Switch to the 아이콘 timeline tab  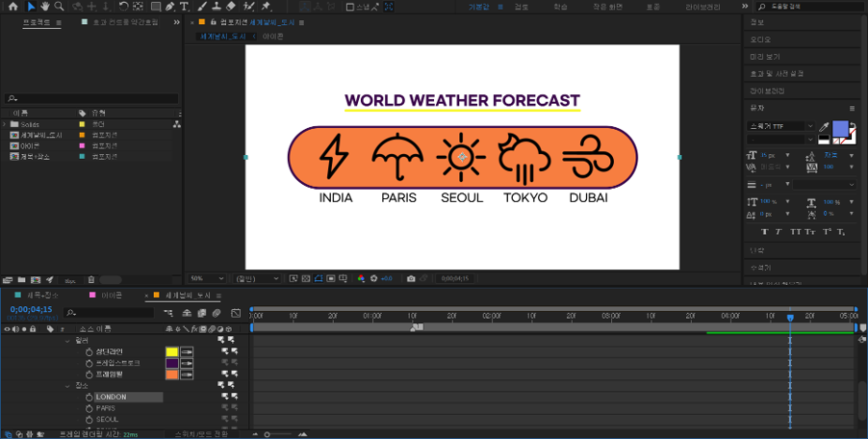point(112,295)
